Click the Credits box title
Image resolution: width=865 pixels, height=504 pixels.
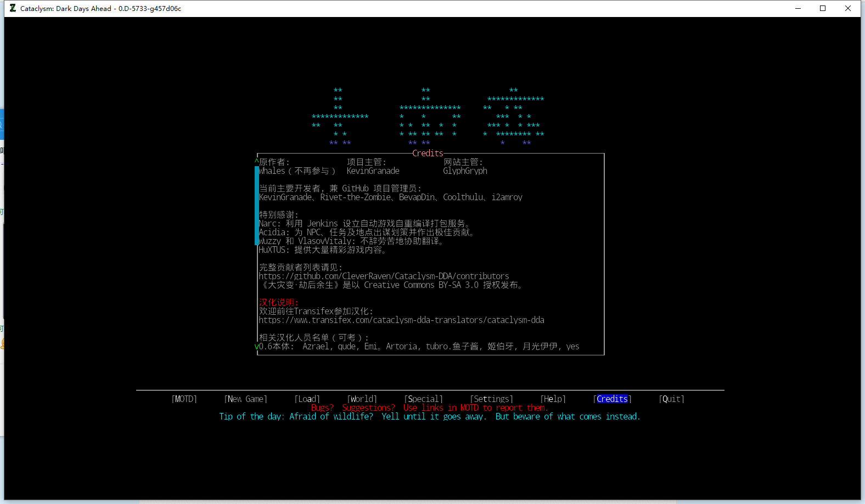click(428, 154)
